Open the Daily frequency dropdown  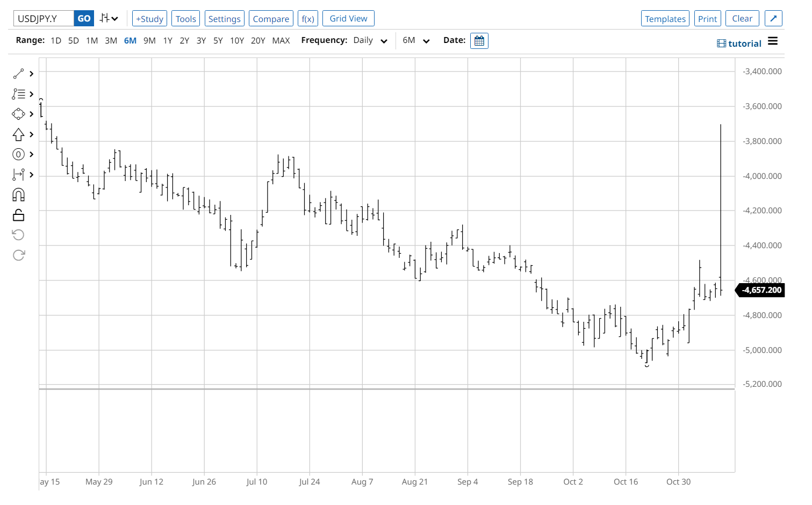coord(370,40)
